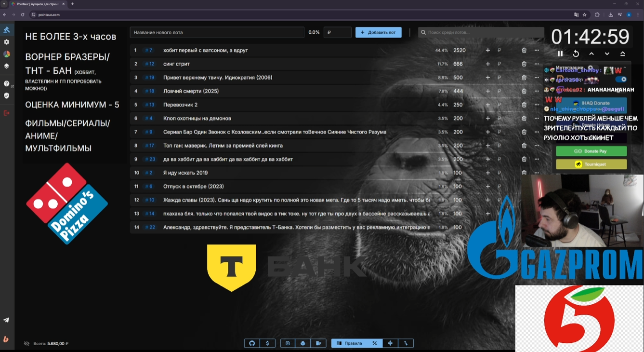Click the clear lots trash-list icon
Screen dimensions: 644x352
click(318, 343)
